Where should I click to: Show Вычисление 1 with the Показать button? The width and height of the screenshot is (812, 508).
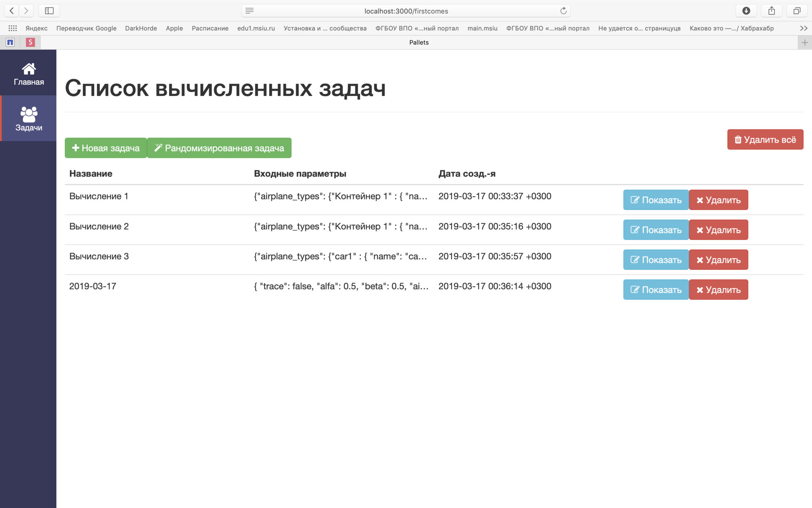[656, 200]
